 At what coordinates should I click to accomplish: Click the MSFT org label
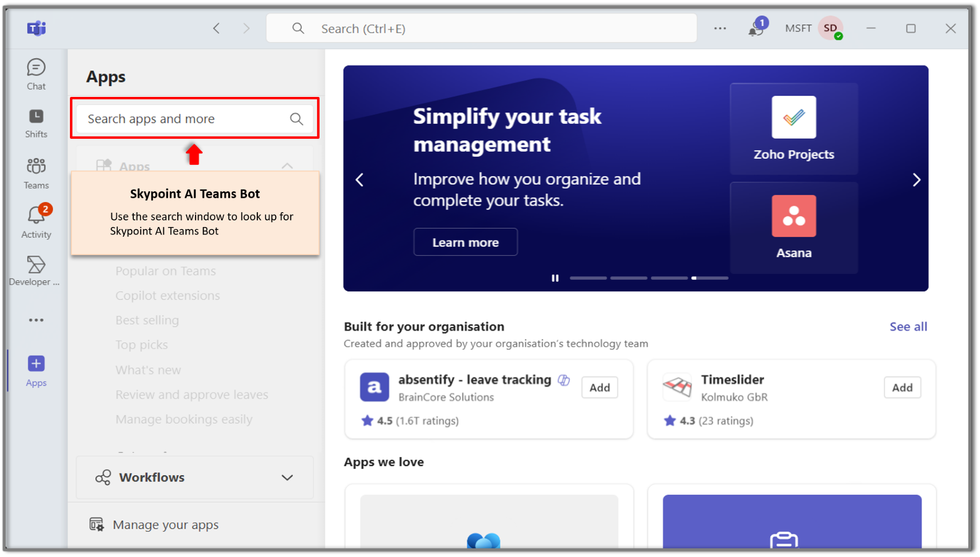pos(798,28)
